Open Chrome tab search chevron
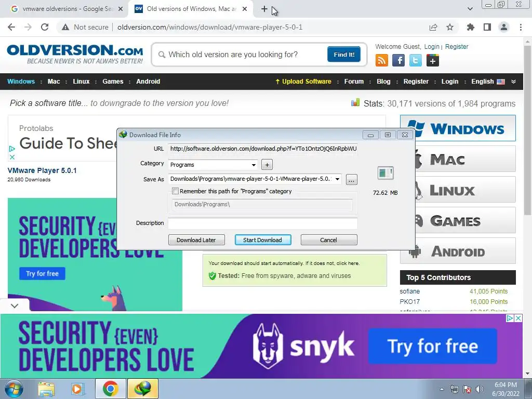This screenshot has height=399, width=532. 470,9
